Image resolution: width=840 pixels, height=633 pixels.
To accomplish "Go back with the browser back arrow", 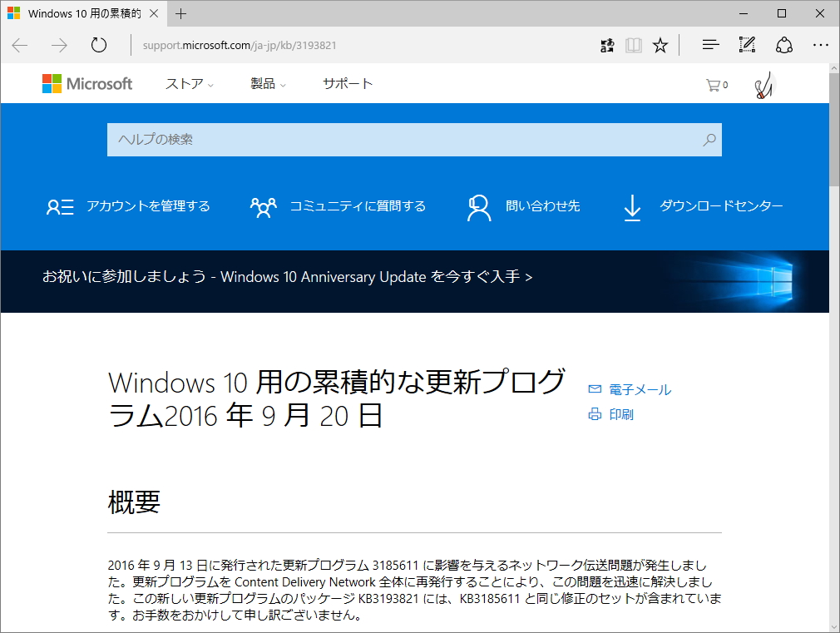I will [20, 46].
